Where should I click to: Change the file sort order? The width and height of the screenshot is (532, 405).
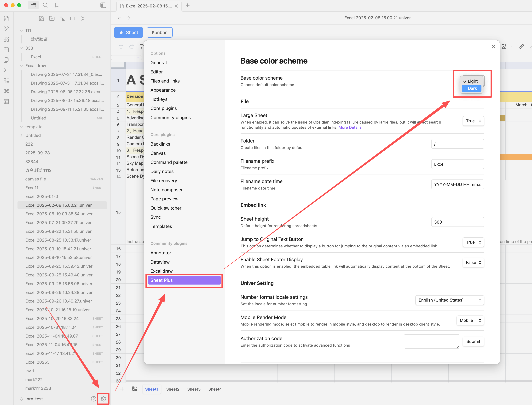pos(62,18)
